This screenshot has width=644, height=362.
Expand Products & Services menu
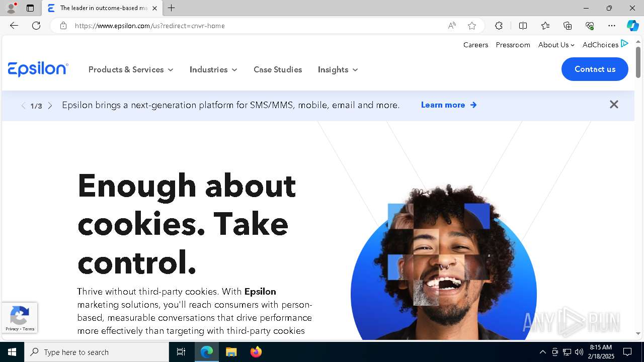coord(131,69)
